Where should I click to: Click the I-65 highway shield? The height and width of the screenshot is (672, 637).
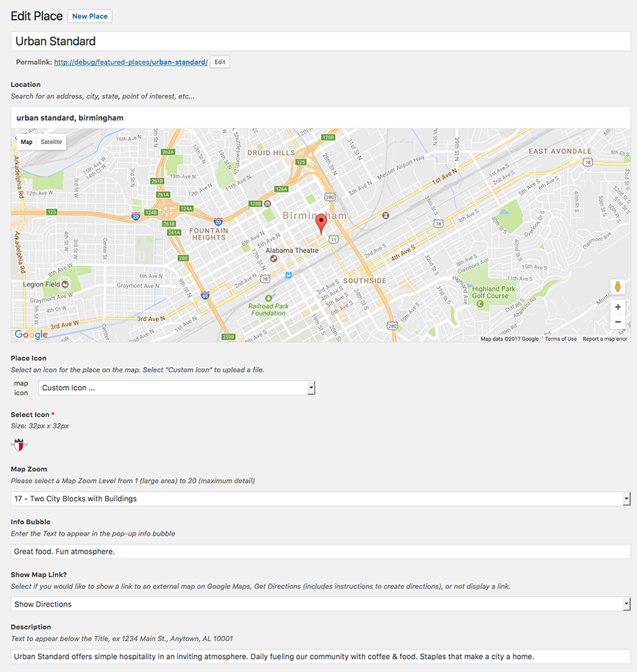point(205,296)
